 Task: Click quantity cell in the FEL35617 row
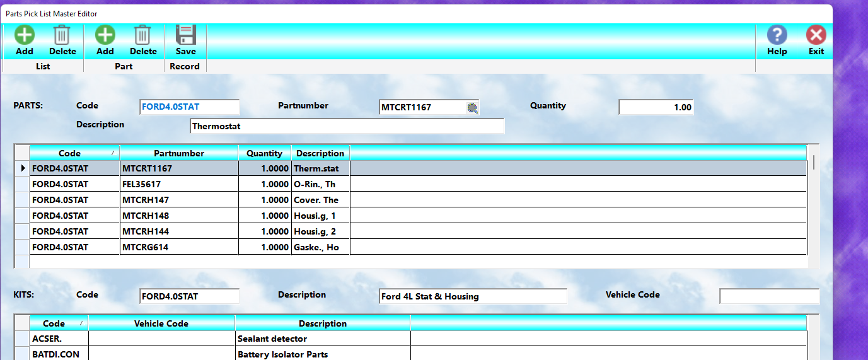[x=265, y=184]
